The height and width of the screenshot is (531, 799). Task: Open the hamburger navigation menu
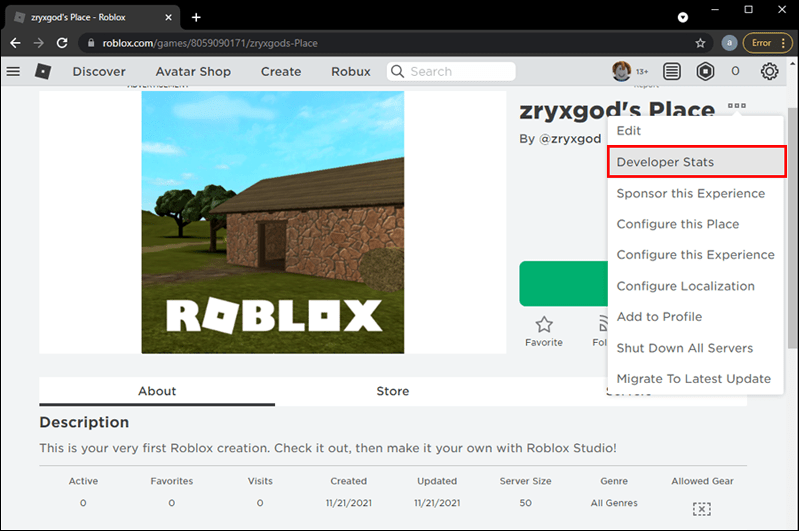[13, 71]
